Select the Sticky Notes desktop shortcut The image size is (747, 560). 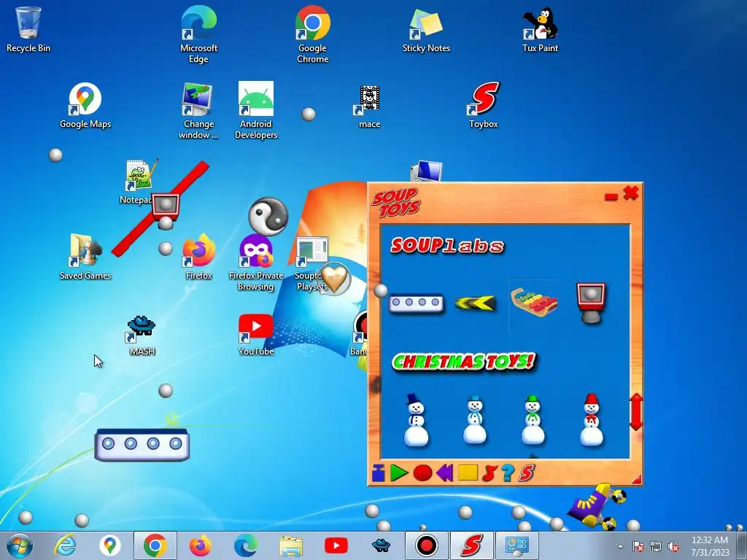(426, 29)
